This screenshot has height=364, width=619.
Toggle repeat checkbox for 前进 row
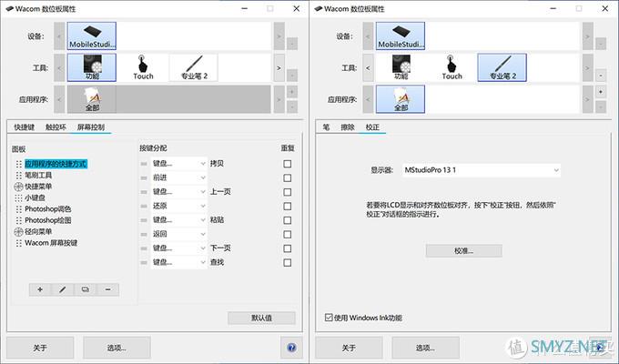288,177
